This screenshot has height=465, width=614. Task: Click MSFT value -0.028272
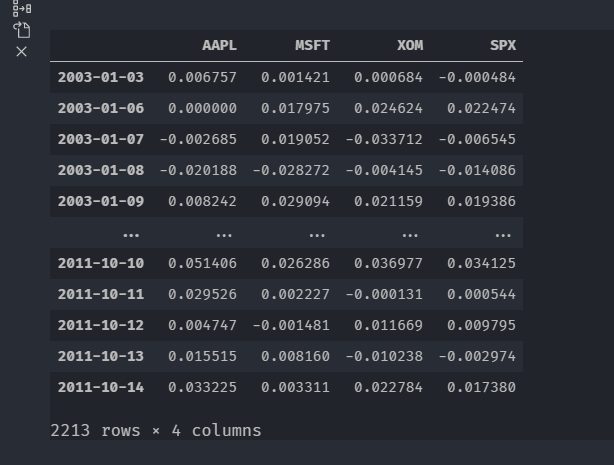pos(291,170)
